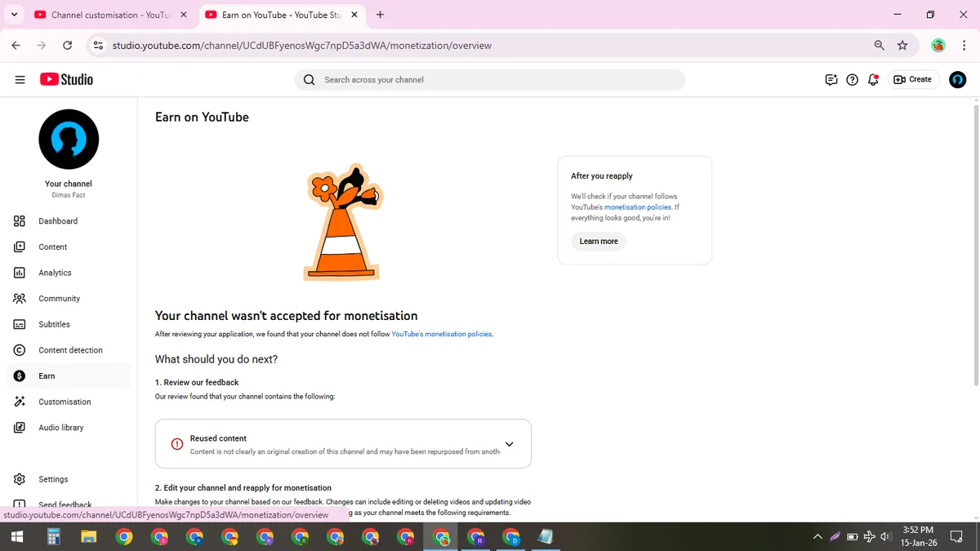This screenshot has height=551, width=980.
Task: Show hidden system tray icons
Action: click(817, 536)
